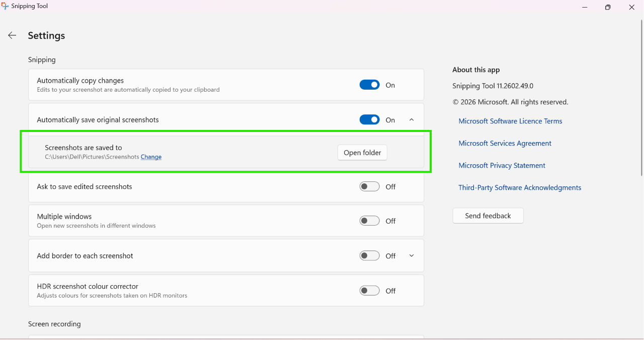Switch on HDR screenshot colour corrector
The width and height of the screenshot is (644, 340).
point(369,291)
